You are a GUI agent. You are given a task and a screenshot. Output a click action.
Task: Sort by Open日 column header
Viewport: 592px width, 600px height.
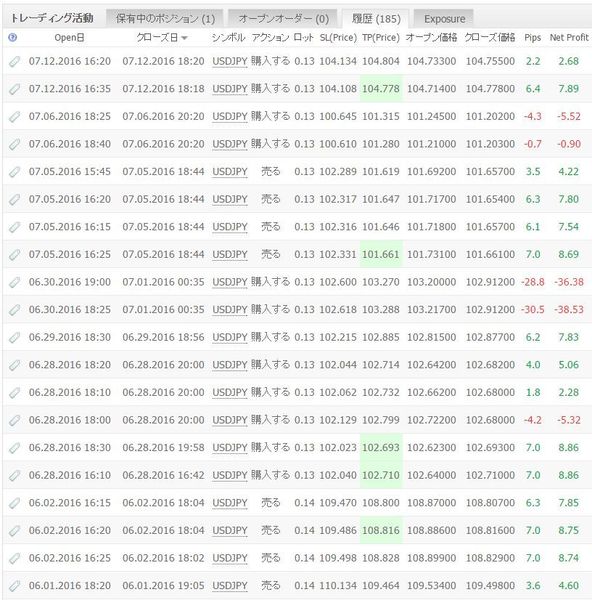pyautogui.click(x=69, y=38)
